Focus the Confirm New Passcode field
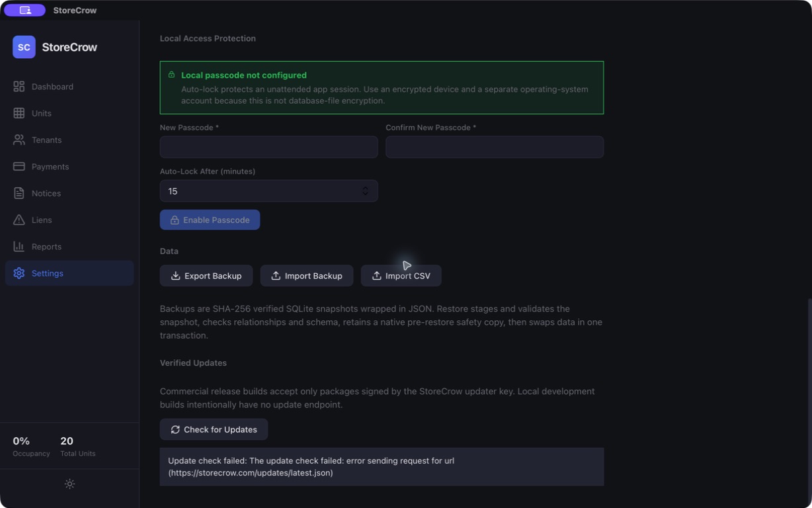This screenshot has height=508, width=812. pos(495,147)
